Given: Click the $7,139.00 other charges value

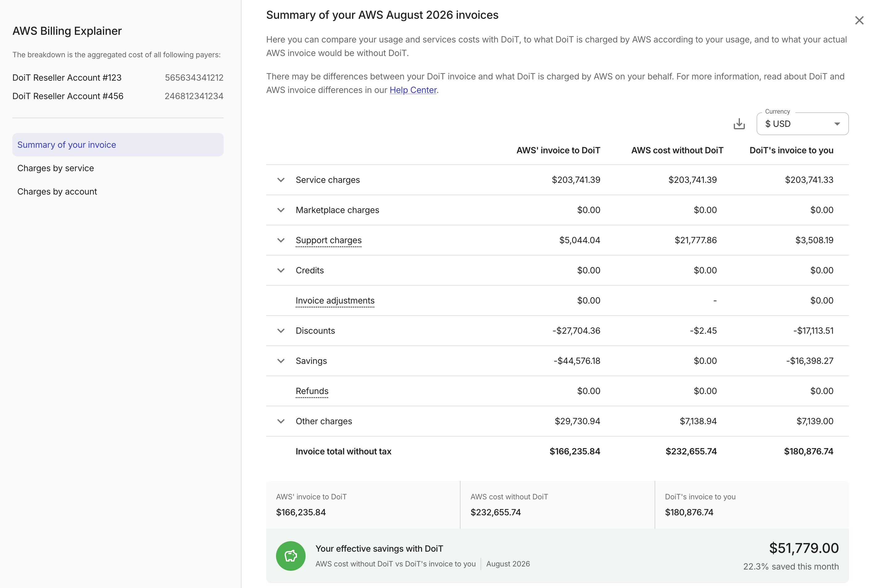Looking at the screenshot, I should pos(815,421).
